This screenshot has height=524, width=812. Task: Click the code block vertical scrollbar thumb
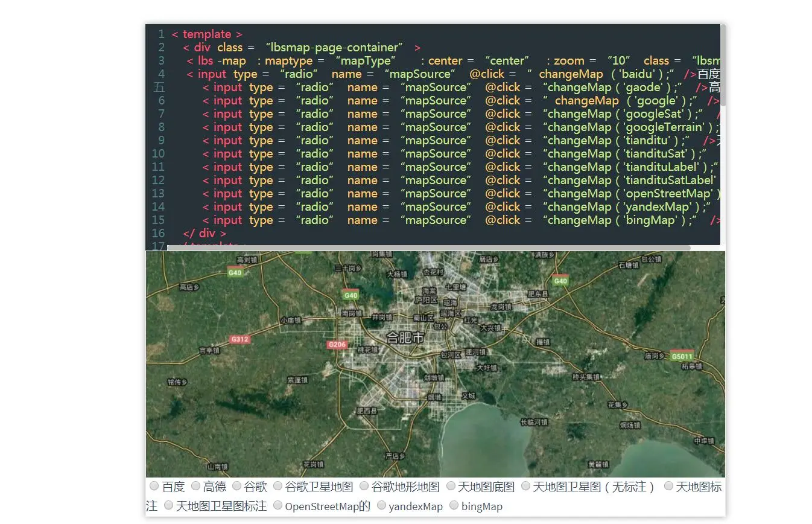[723, 65]
